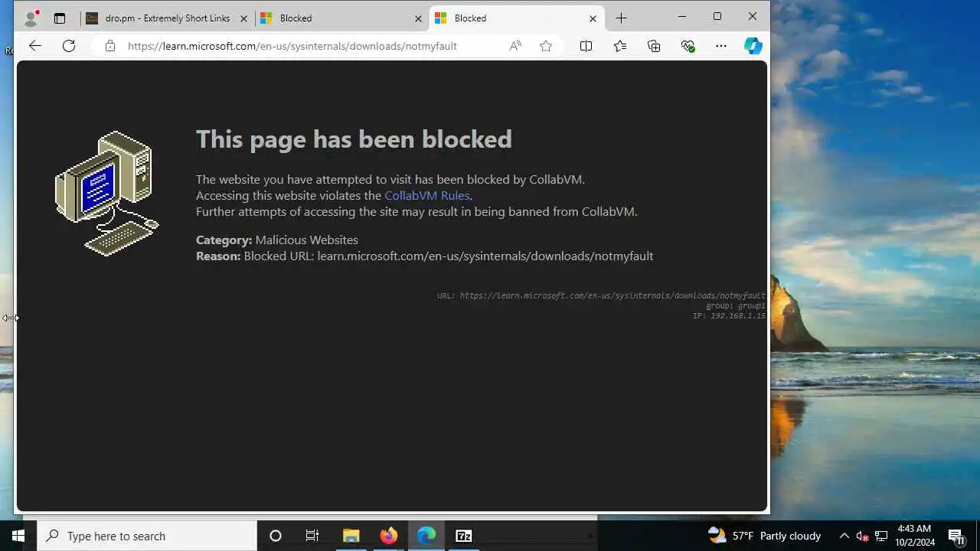Open the tab actions menu icon

coord(60,18)
